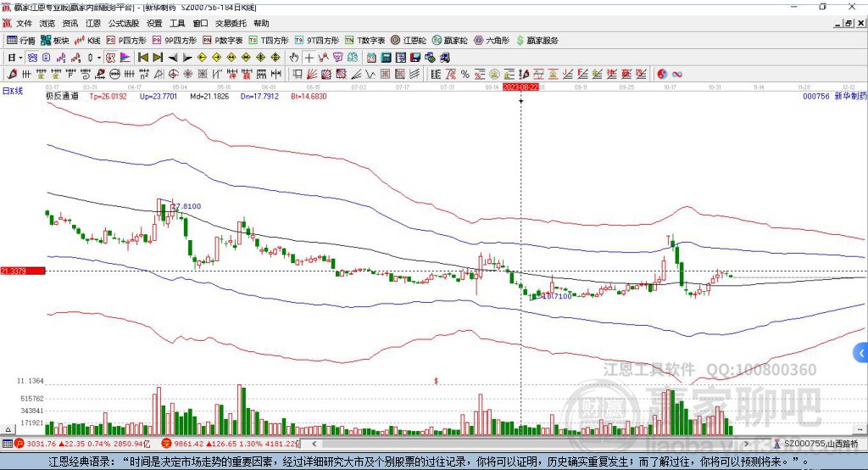Open the 浏览 menu
Viewport: 868px width, 470px height.
[x=47, y=23]
